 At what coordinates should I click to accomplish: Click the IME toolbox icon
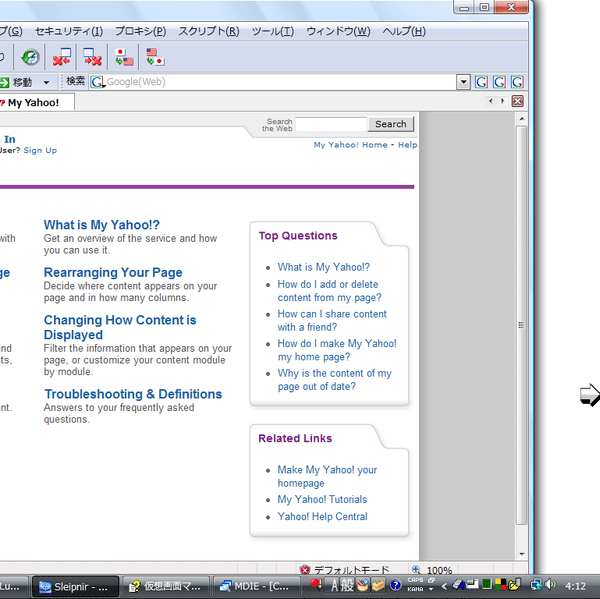(x=378, y=585)
